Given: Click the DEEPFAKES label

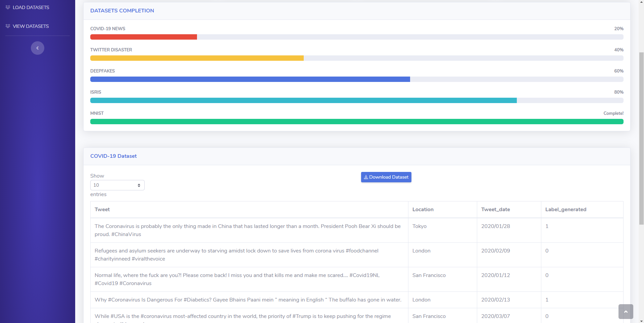Looking at the screenshot, I should 102,71.
